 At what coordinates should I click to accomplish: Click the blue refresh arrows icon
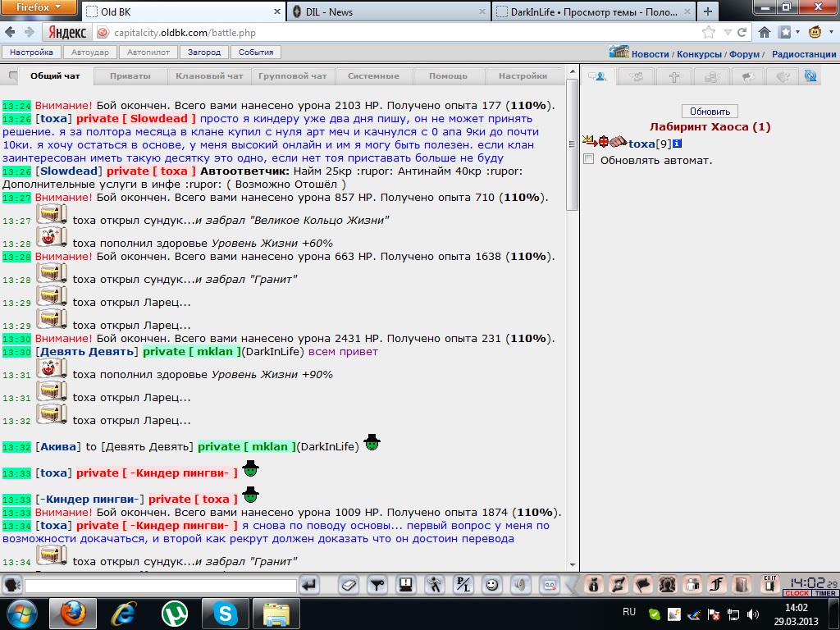[810, 76]
